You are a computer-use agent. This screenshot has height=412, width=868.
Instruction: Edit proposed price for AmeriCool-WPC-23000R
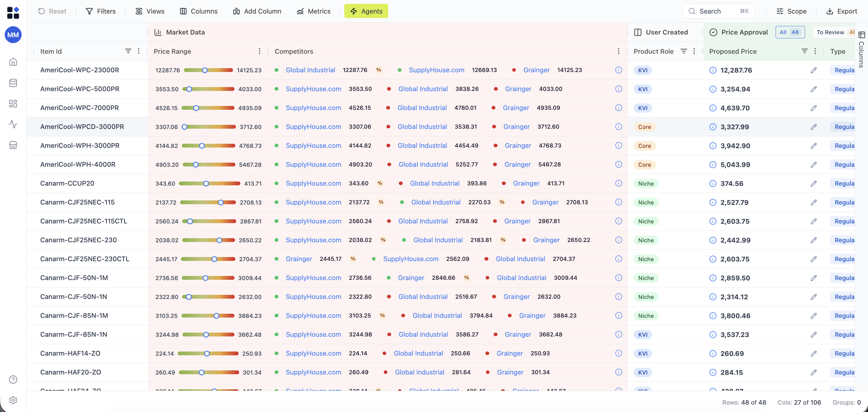pos(813,70)
